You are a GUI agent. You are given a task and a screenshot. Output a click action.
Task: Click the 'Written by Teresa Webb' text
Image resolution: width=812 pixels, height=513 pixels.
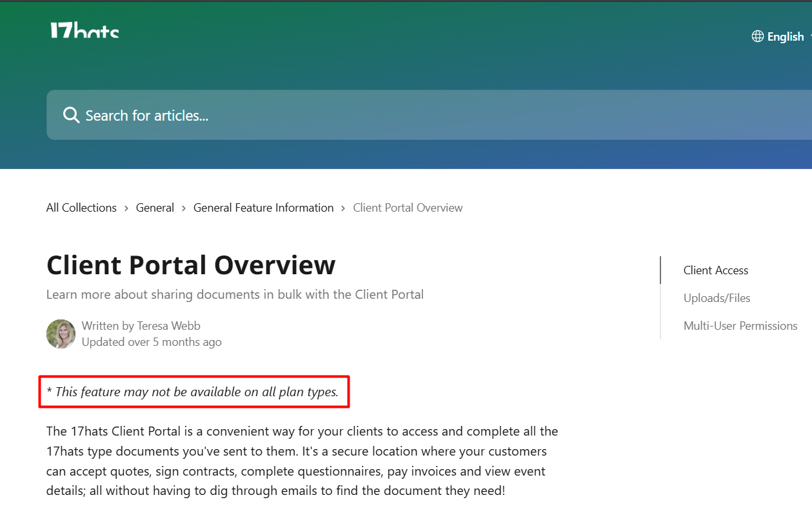(x=141, y=326)
